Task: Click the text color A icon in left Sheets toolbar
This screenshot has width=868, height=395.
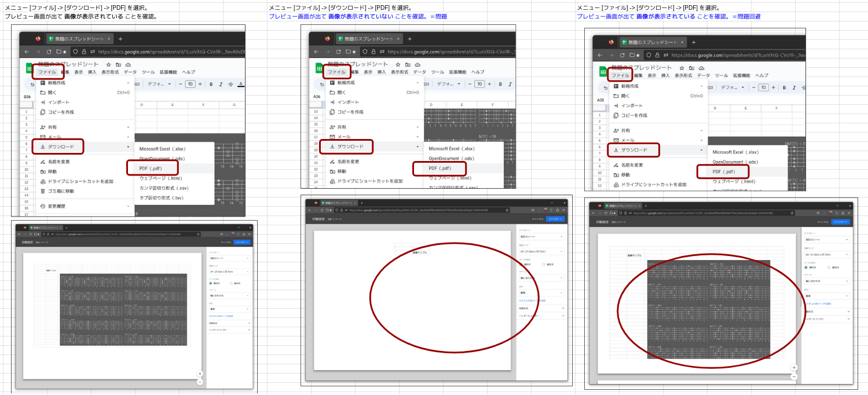Action: 240,84
